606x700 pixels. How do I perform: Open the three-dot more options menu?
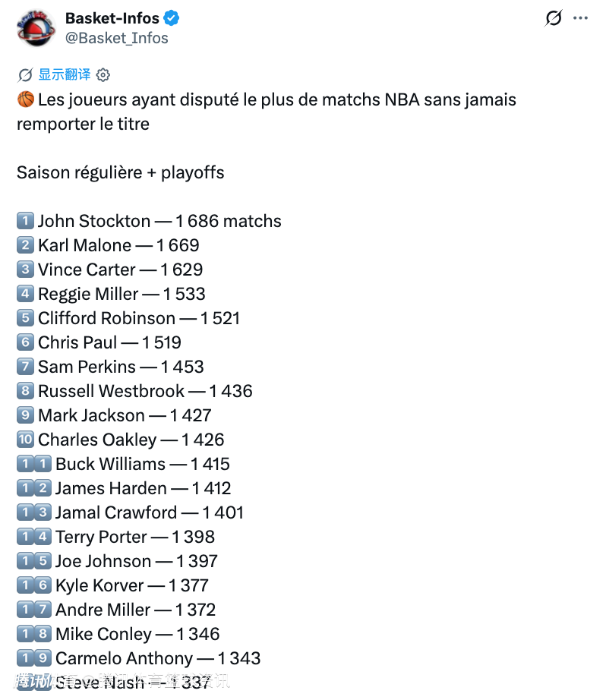point(580,18)
